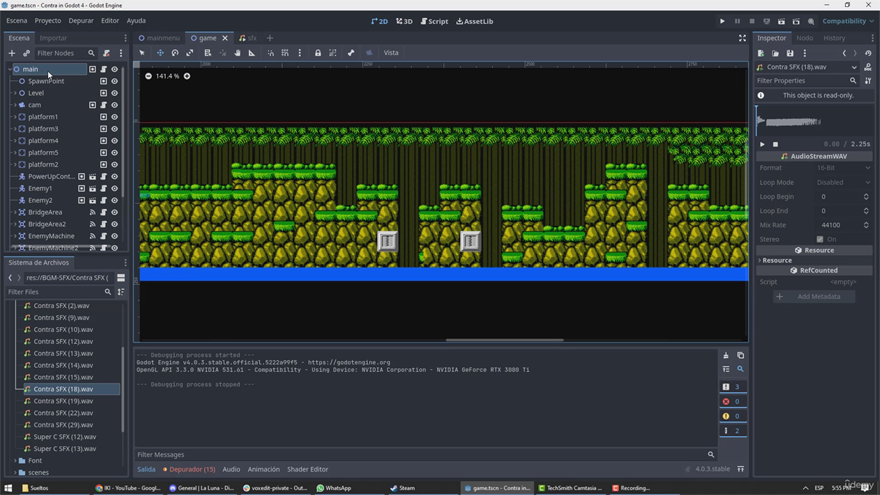
Task: Open the Proyecto menu
Action: tap(47, 21)
